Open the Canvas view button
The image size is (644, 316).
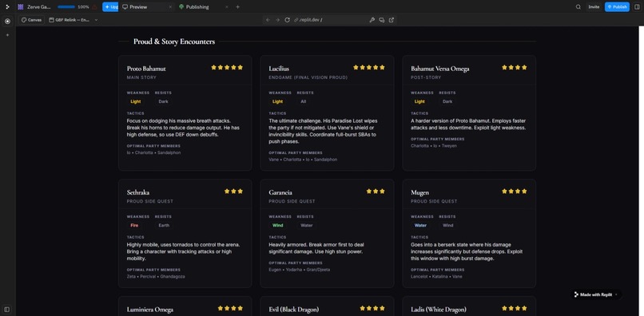(32, 20)
